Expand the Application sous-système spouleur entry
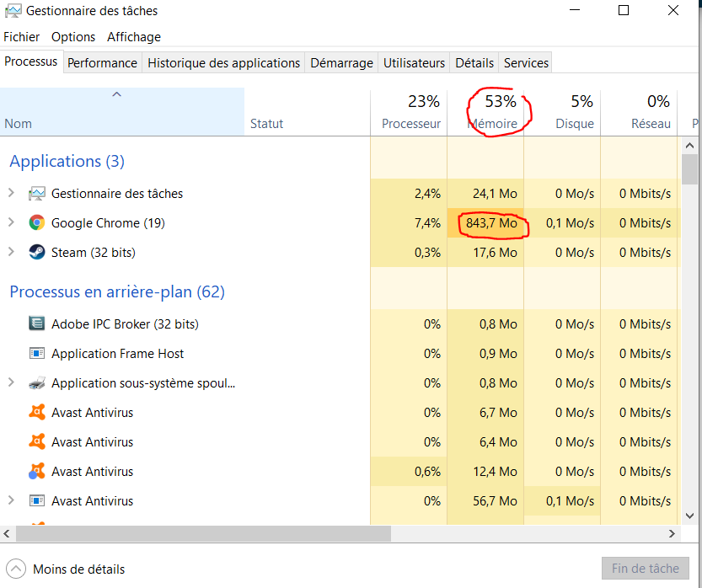Screen dimensions: 702x588 11,383
